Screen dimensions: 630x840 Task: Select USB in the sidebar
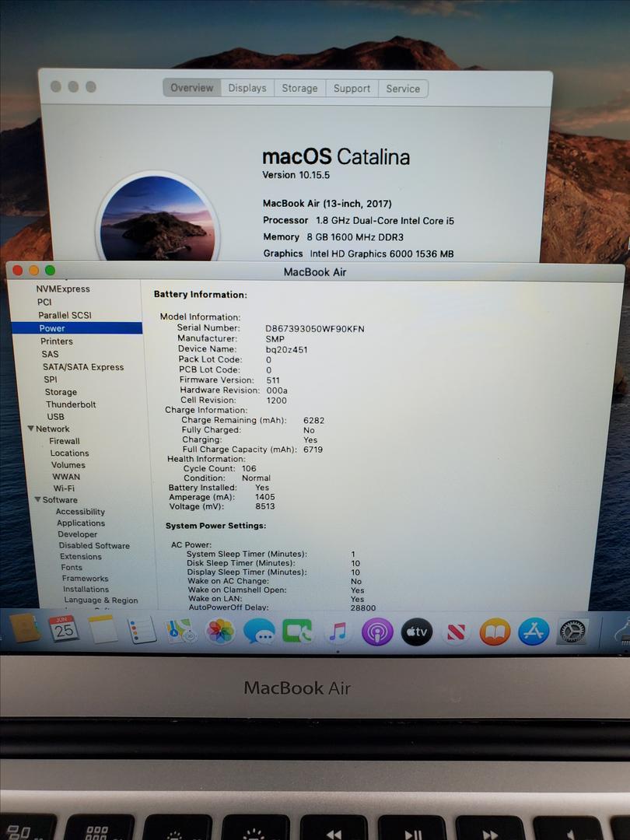point(55,417)
